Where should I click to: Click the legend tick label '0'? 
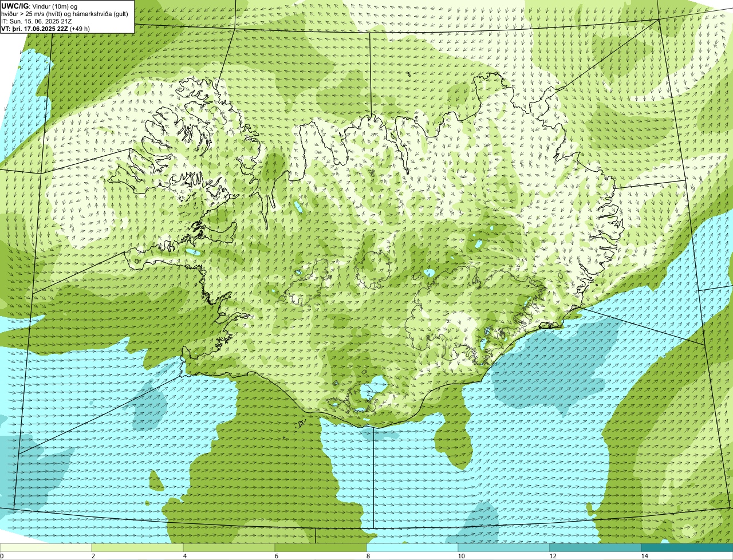[2, 556]
